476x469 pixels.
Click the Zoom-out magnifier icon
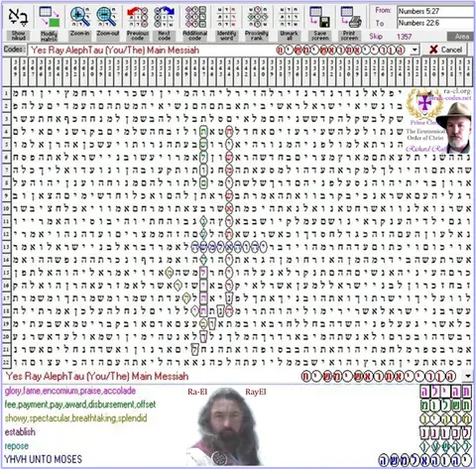107,17
